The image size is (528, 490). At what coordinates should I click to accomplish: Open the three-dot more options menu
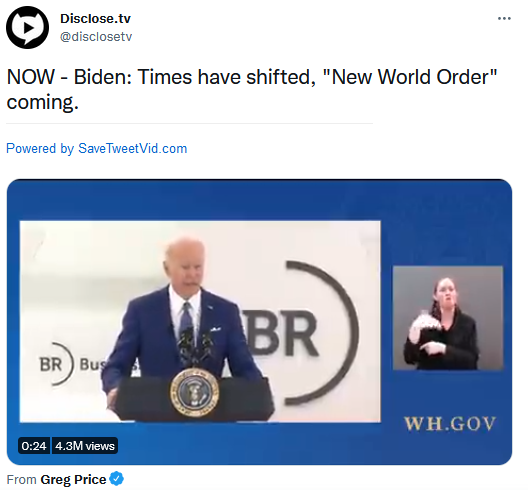click(504, 19)
